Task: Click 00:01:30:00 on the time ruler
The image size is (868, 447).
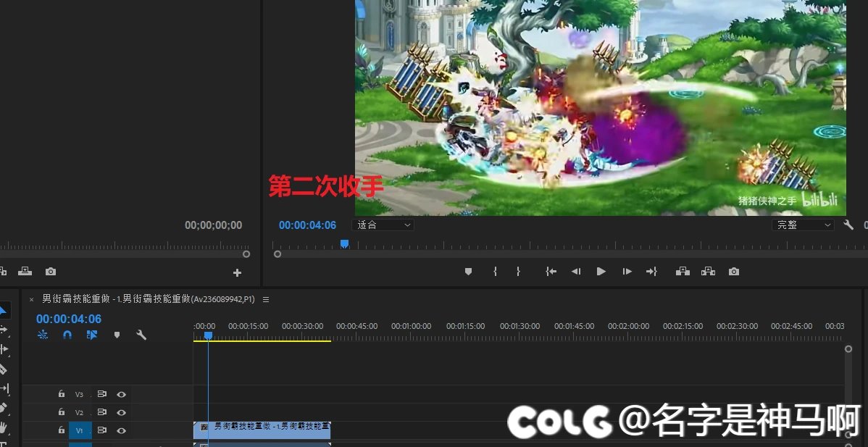Action: click(x=519, y=327)
